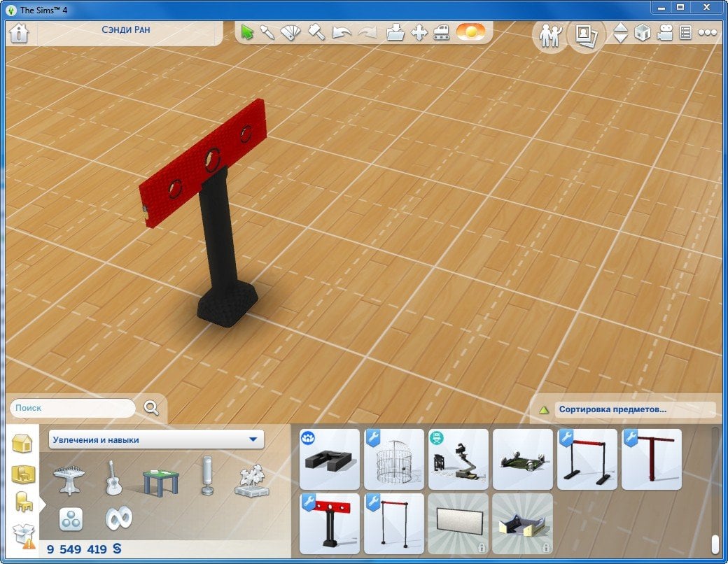This screenshot has height=564, width=728.
Task: Select the red bar frame item thumbnail
Action: pos(587,459)
